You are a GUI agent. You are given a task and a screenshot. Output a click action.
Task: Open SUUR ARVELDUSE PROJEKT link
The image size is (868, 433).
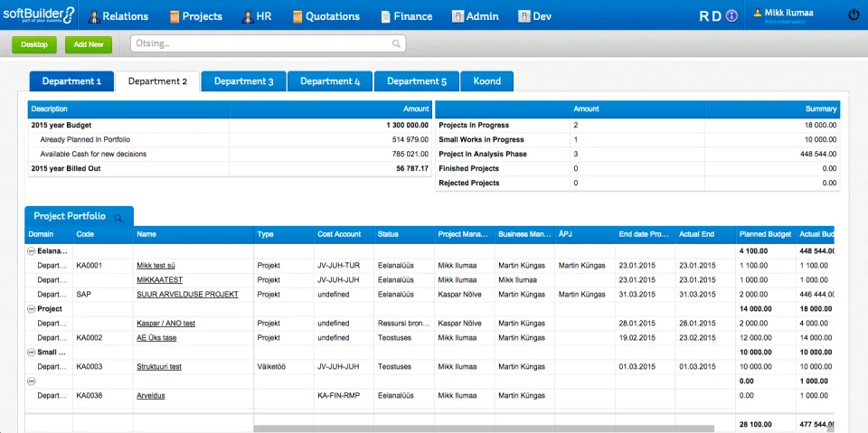[188, 295]
